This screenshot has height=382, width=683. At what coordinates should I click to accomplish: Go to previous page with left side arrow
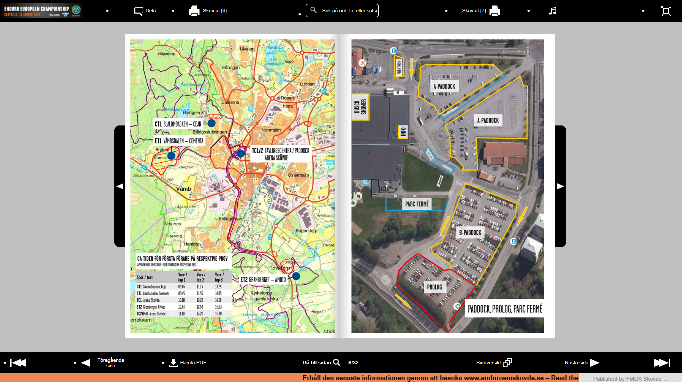[119, 186]
